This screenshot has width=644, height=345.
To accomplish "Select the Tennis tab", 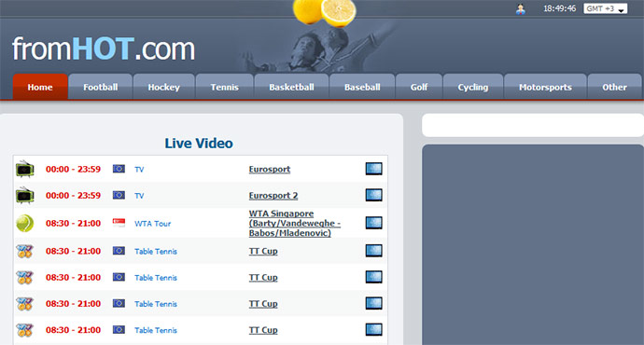I will pyautogui.click(x=224, y=87).
